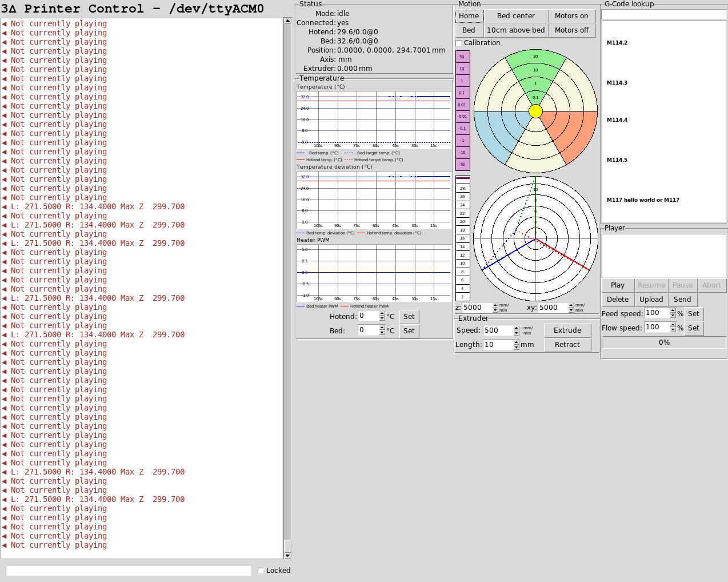Select the M117 hello world lookup entry
The width and height of the screenshot is (728, 582).
[x=643, y=200]
